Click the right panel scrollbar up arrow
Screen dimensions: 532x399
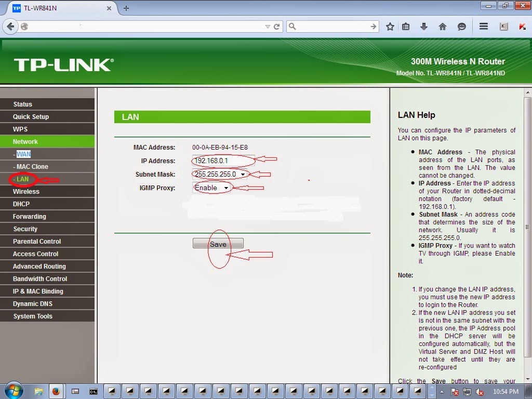point(526,92)
